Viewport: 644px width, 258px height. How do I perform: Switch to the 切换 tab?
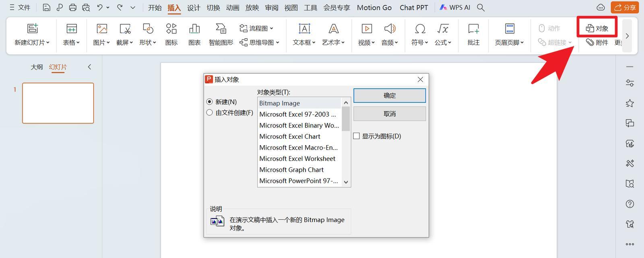tap(213, 8)
